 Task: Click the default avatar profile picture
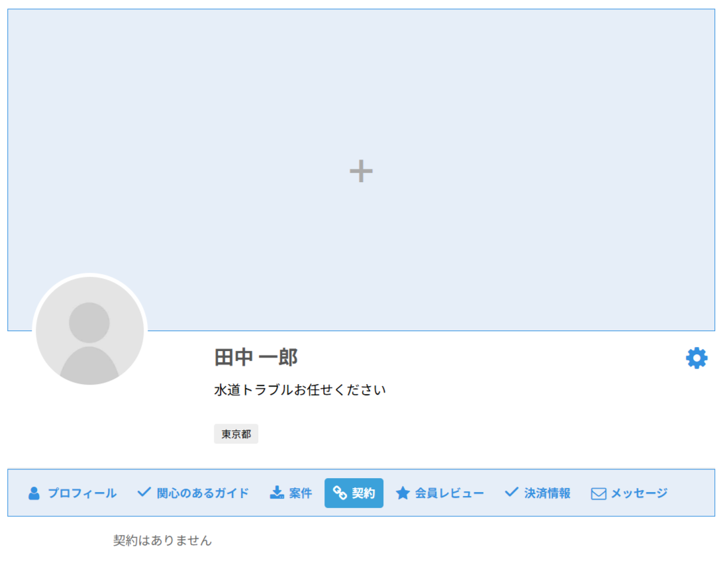pyautogui.click(x=89, y=330)
